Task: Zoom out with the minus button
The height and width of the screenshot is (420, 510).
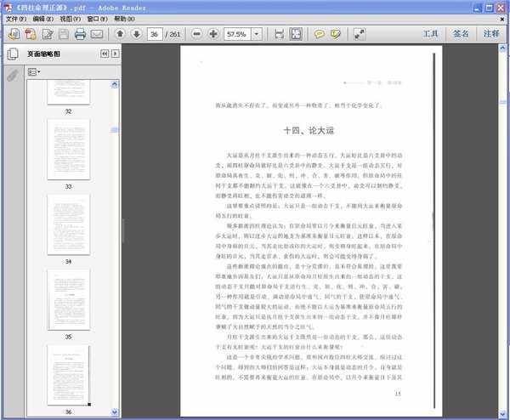Action: click(195, 34)
